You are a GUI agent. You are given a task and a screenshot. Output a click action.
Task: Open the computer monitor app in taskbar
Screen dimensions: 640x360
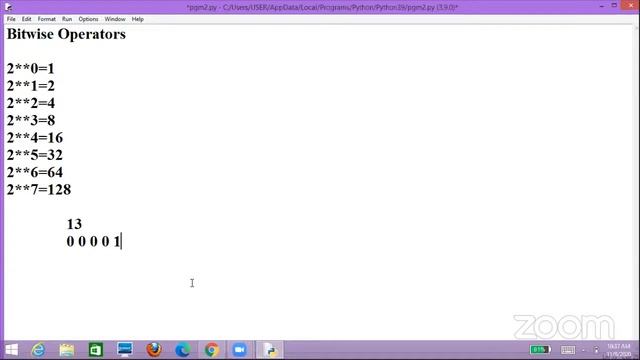coord(125,350)
